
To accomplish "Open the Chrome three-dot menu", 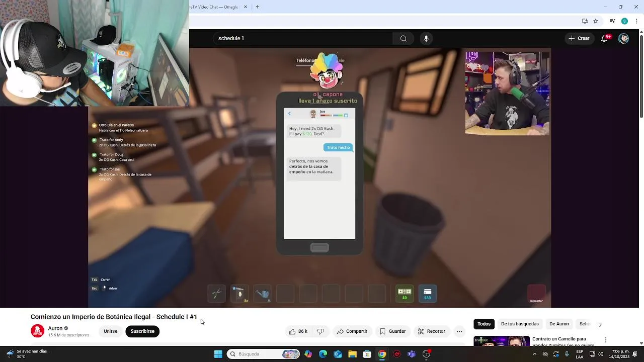I will pos(636,21).
